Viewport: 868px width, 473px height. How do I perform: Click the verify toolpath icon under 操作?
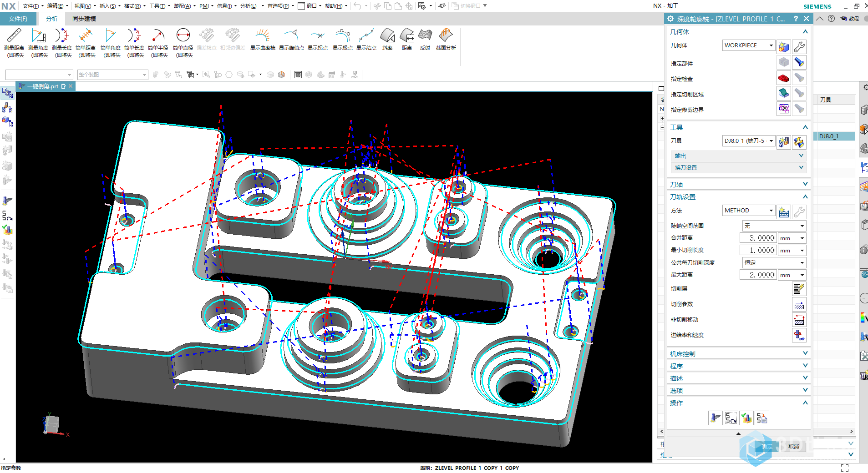point(746,418)
